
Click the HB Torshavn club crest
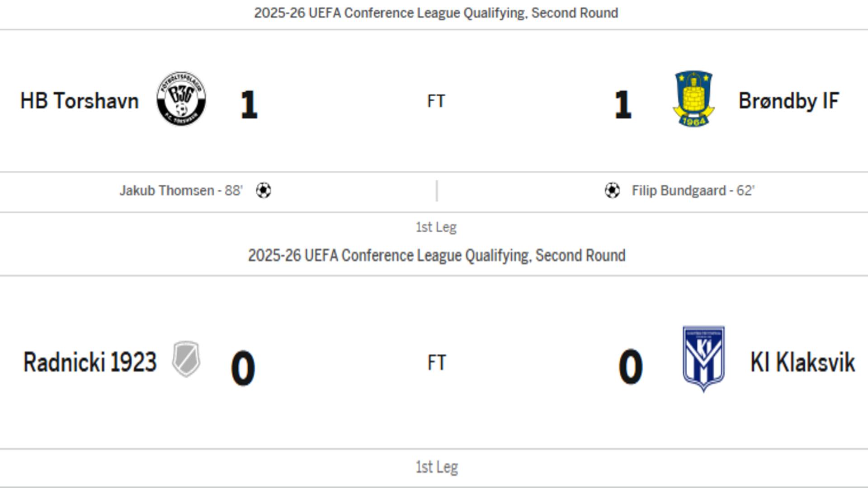coord(181,99)
